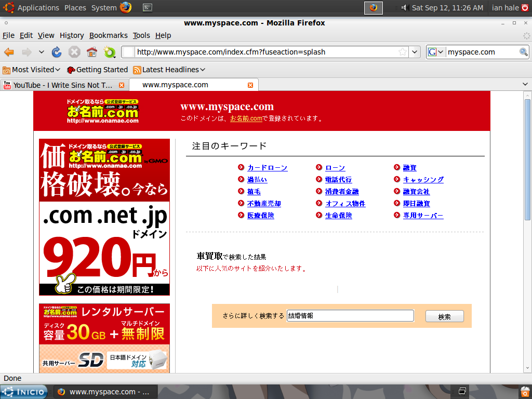
Task: Expand the Most Visited bookmarks folder
Action: point(32,70)
